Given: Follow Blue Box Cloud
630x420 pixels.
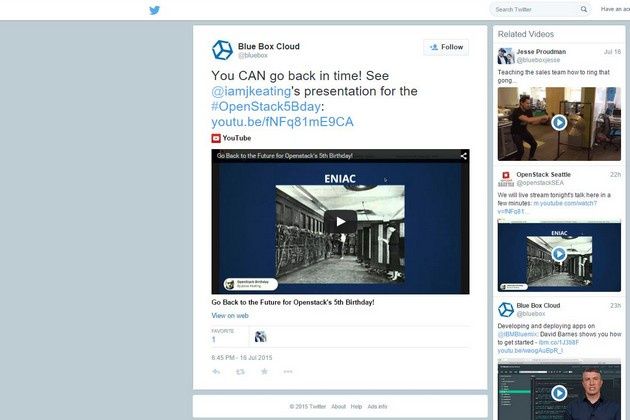Looking at the screenshot, I should pyautogui.click(x=446, y=47).
